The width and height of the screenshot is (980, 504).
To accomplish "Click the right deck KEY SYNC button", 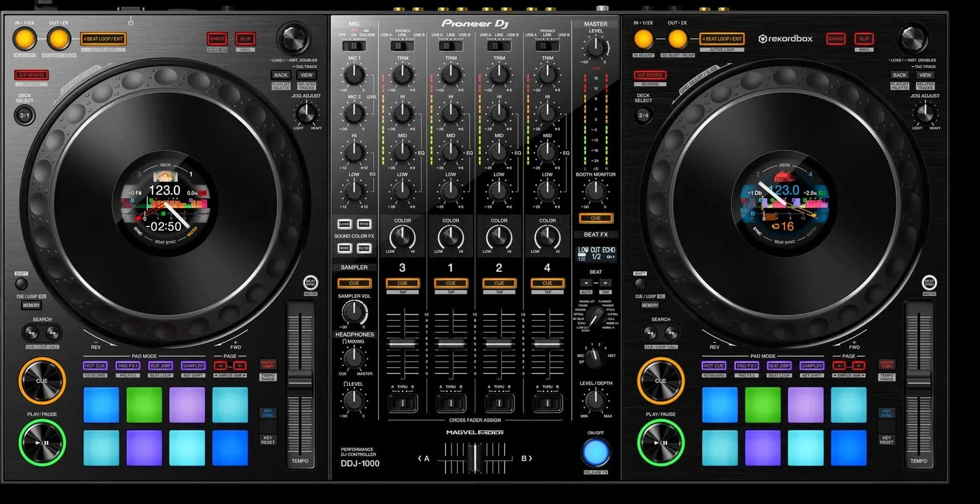I will (x=886, y=413).
